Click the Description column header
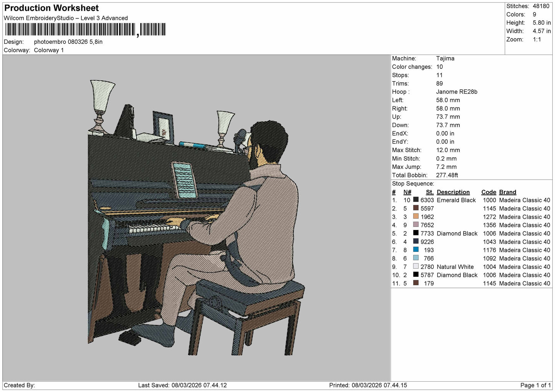 pyautogui.click(x=453, y=192)
